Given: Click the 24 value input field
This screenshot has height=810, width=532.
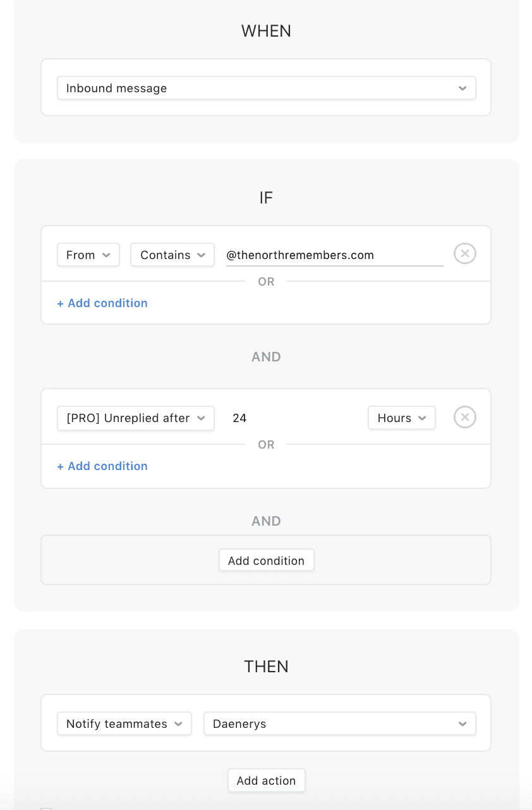Looking at the screenshot, I should (x=291, y=418).
